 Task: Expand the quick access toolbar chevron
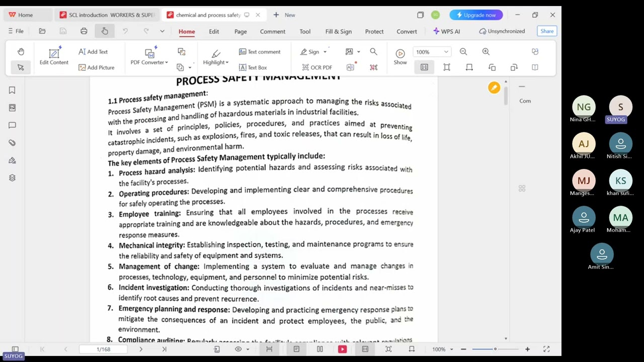(x=162, y=31)
